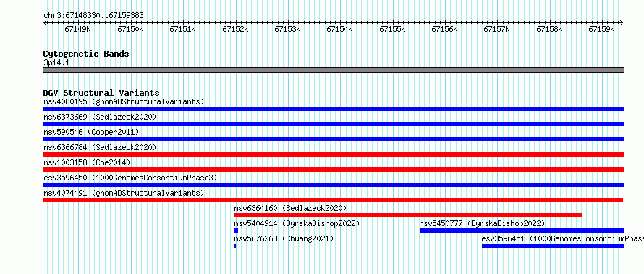Open nsv6373669 (Sedlazeck2020) label

coord(100,117)
